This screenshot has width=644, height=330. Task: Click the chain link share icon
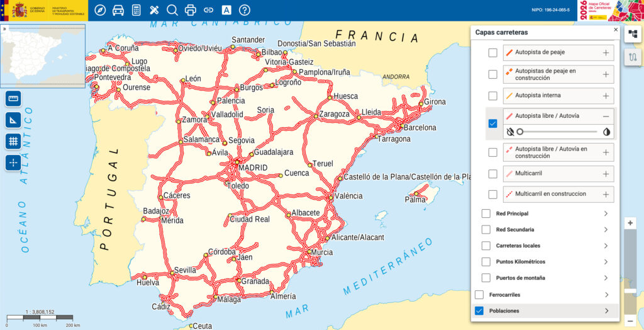[208, 10]
